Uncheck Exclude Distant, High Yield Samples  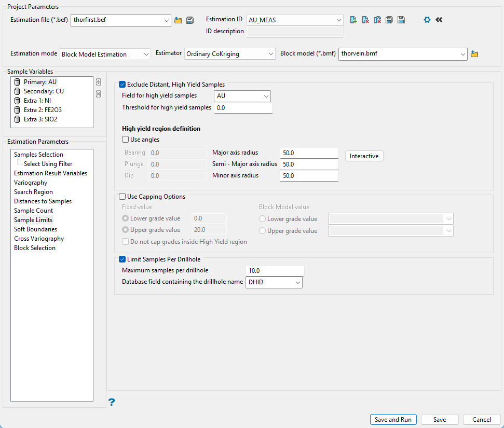122,84
